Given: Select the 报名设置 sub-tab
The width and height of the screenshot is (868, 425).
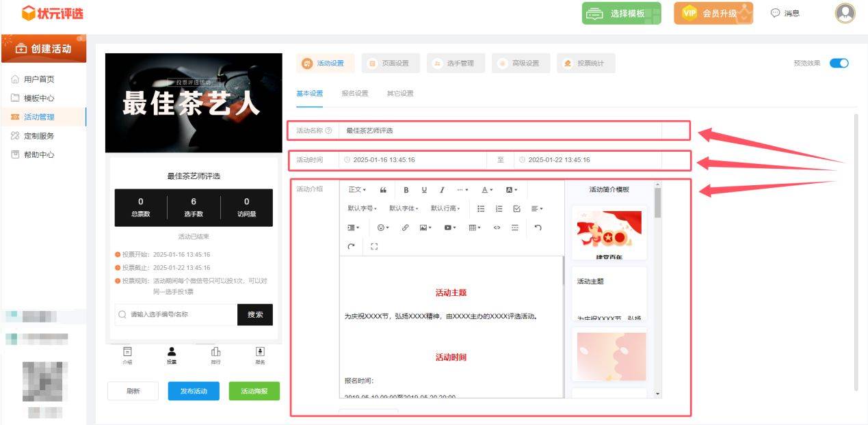Looking at the screenshot, I should click(355, 94).
